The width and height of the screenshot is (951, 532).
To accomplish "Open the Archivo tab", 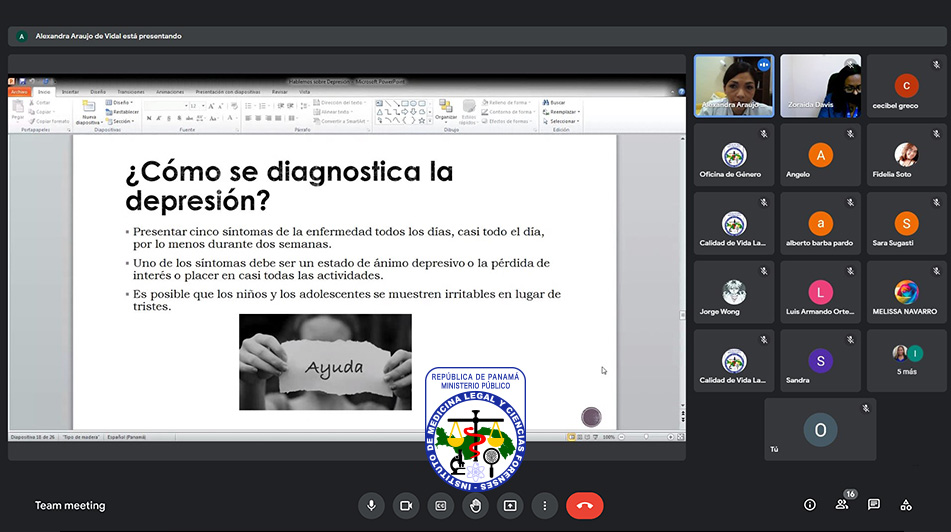I will click(19, 92).
